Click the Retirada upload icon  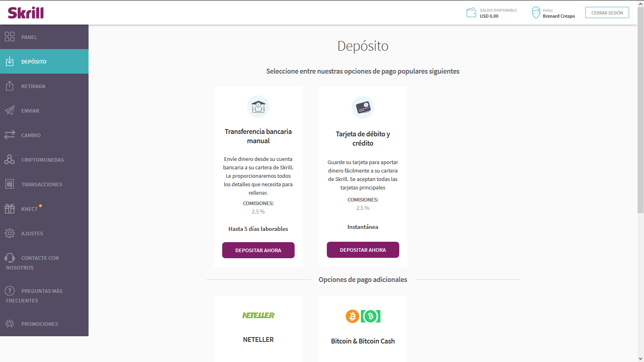click(10, 86)
